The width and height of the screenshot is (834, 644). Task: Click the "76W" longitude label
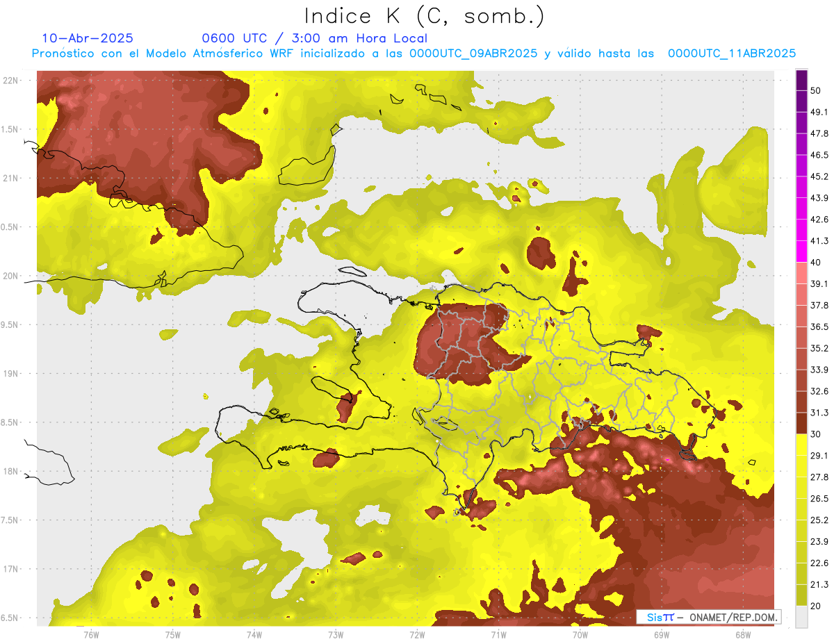coord(91,634)
